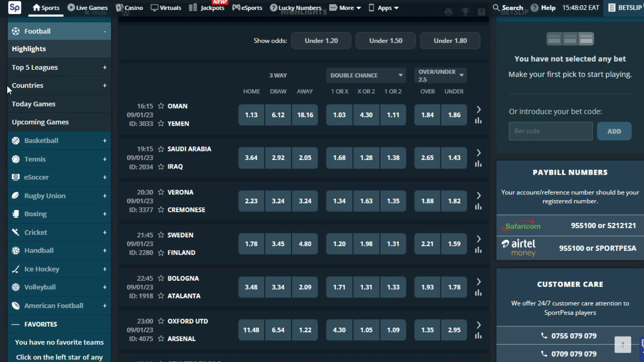Pick Oman home win odds 1.13
The image size is (644, 362).
pos(251,115)
